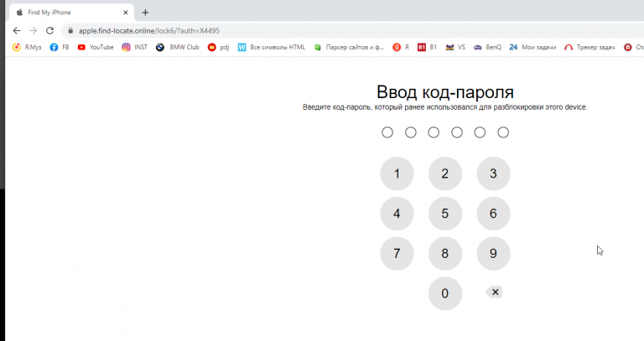The height and width of the screenshot is (341, 644).
Task: Open the FB Facebook bookmark
Action: [x=60, y=48]
